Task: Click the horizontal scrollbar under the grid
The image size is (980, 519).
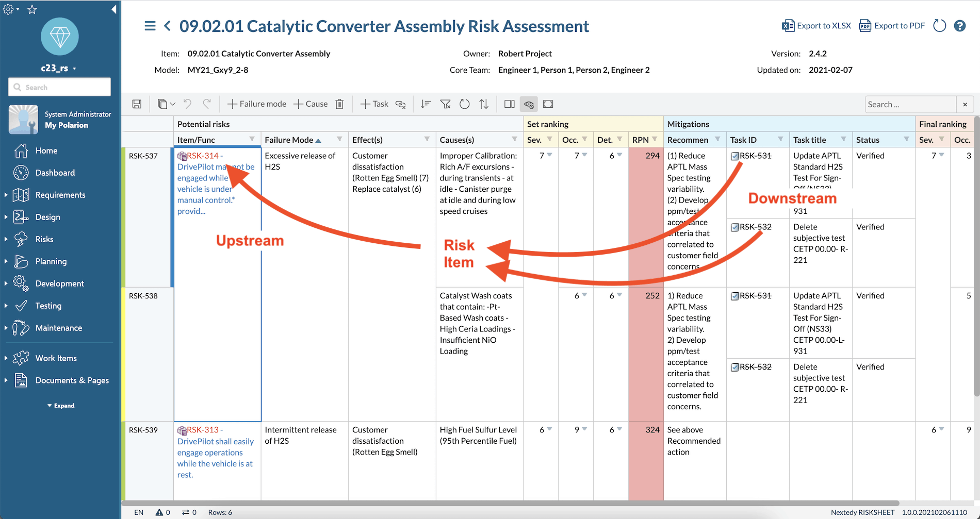Action: [511, 503]
